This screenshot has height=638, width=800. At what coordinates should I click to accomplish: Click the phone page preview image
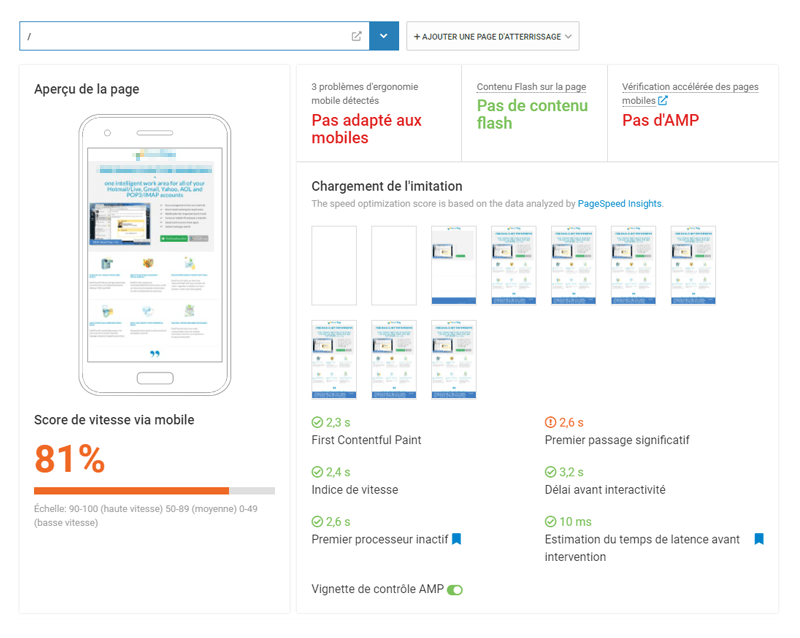(154, 255)
